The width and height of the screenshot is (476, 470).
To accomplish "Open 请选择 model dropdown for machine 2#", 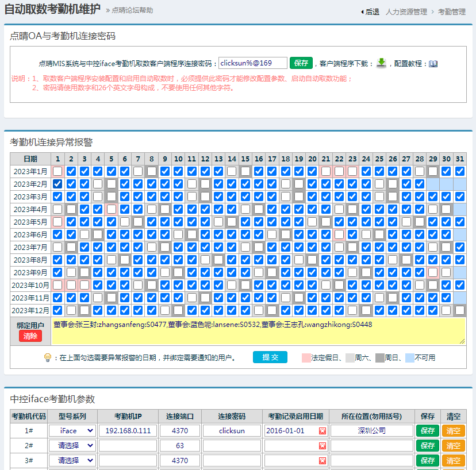I will 72,446.
